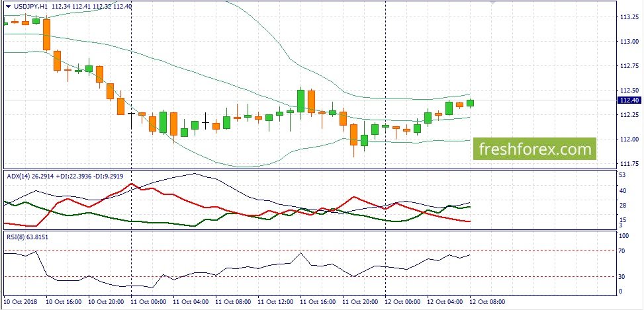This screenshot has width=644, height=310.
Task: Click the OHLC values 112.34 112.41 112.32 112.40
Action: click(x=91, y=6)
